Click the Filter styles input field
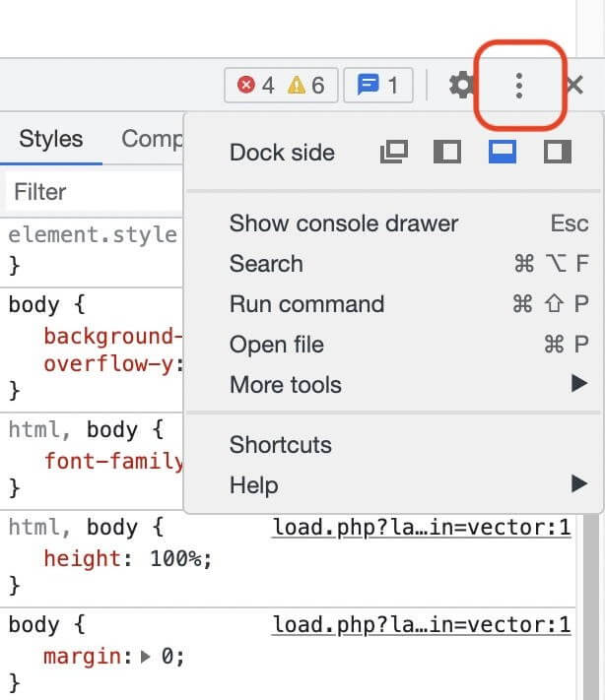605x700 pixels. 94,192
